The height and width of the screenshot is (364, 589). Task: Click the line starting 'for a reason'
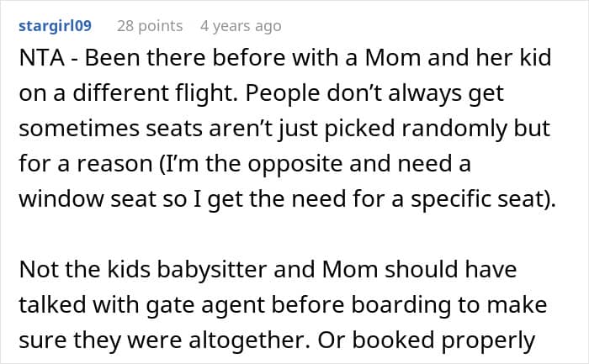point(245,164)
